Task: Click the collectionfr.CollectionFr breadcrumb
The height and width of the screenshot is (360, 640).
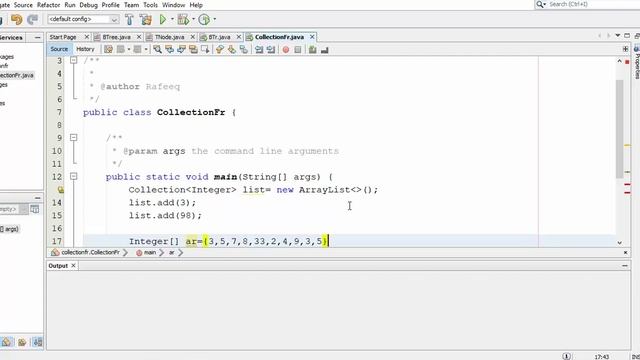Action: point(90,253)
